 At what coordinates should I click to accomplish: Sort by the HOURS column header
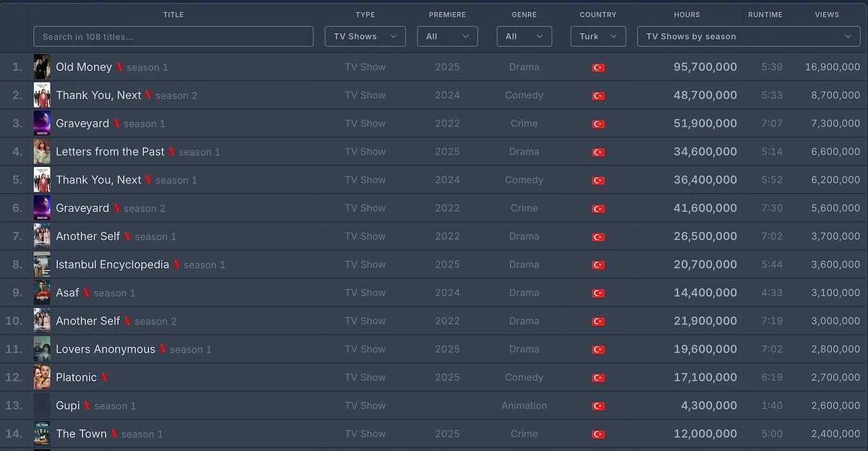tap(686, 14)
